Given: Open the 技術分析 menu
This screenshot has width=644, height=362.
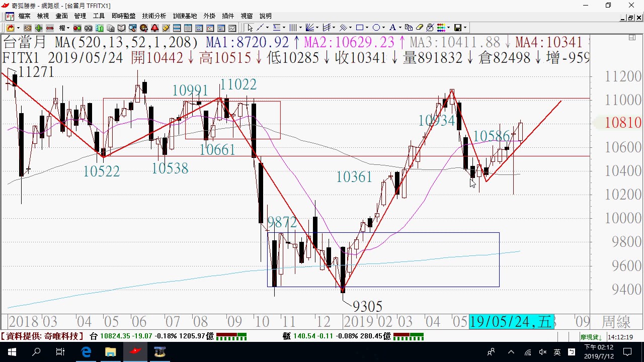Looking at the screenshot, I should 154,16.
